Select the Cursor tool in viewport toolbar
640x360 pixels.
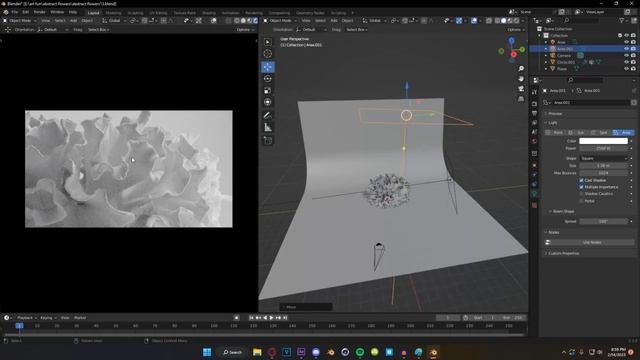coord(268,53)
